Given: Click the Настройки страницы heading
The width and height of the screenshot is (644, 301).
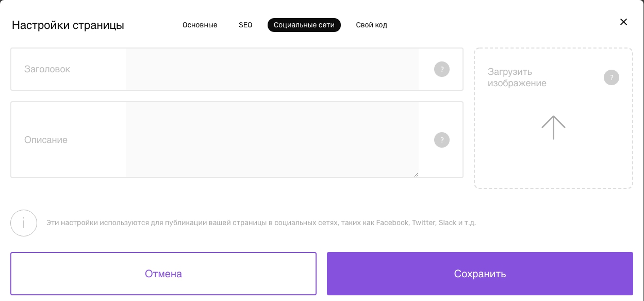Looking at the screenshot, I should coord(68,25).
